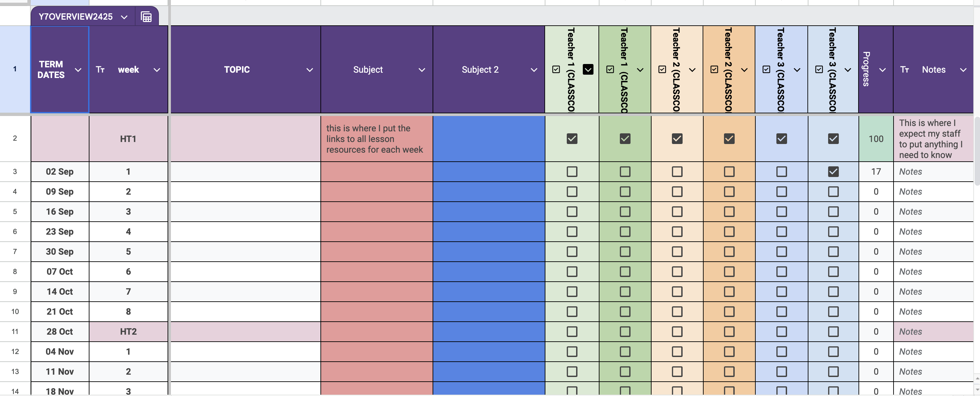
Task: Uncheck the ticked Teacher 3 checkbox in the 02 Sep row
Action: point(833,172)
